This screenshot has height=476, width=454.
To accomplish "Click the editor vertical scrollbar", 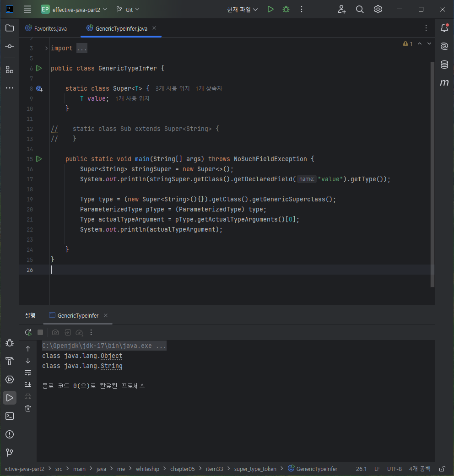I will pyautogui.click(x=432, y=174).
